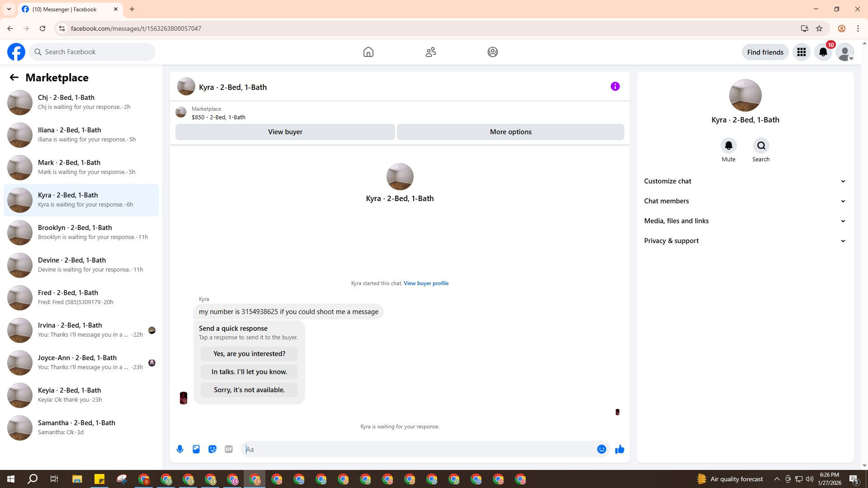
Task: Open the GIF picker icon
Action: pyautogui.click(x=229, y=449)
